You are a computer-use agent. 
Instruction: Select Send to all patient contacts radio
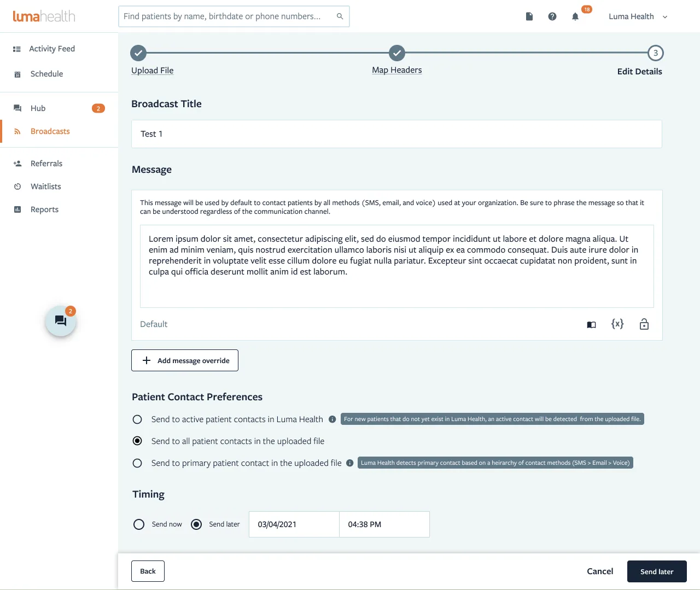coord(137,441)
